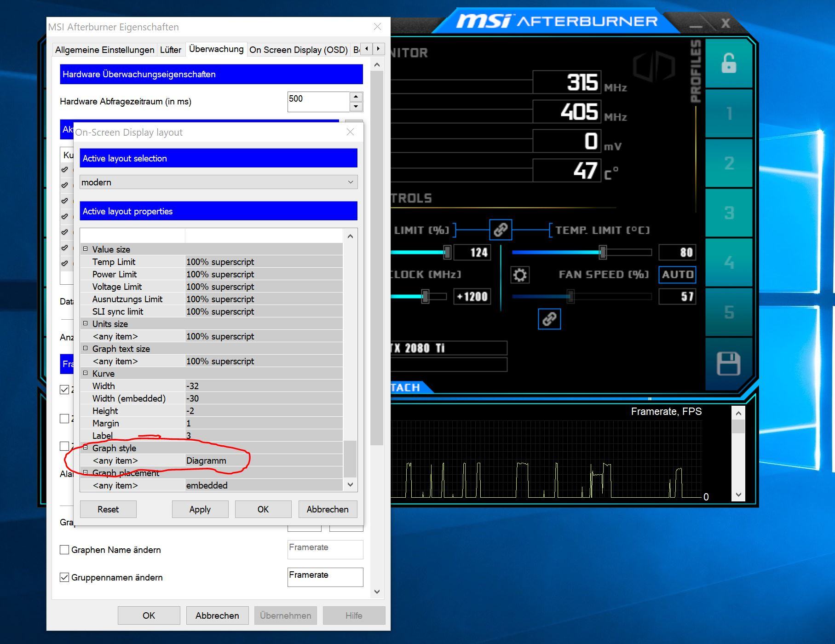The image size is (835, 644).
Task: Toggle the second checked graph list item
Action: pyautogui.click(x=64, y=185)
